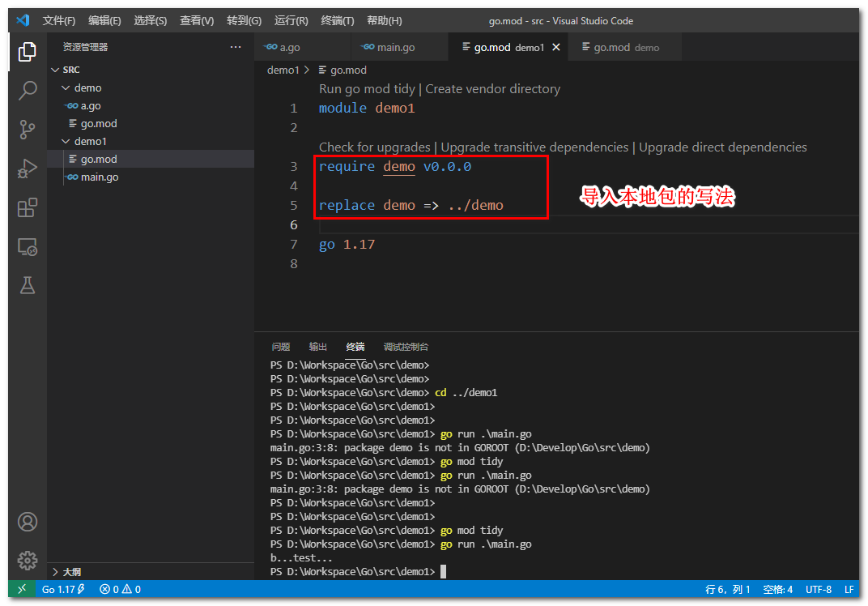The height and width of the screenshot is (606, 868).
Task: Click the UTF-8 encoding indicator
Action: pos(818,589)
